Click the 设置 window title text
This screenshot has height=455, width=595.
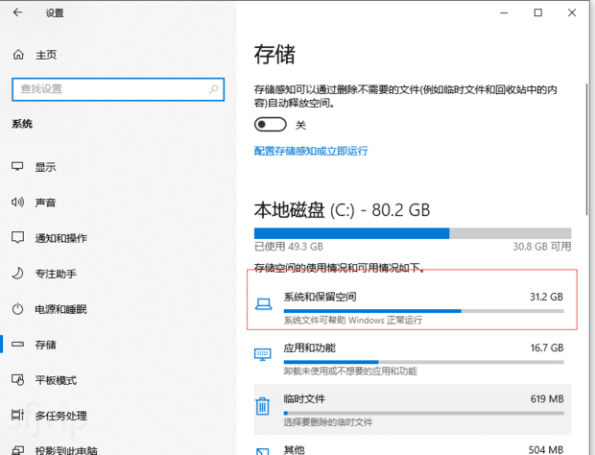point(55,13)
